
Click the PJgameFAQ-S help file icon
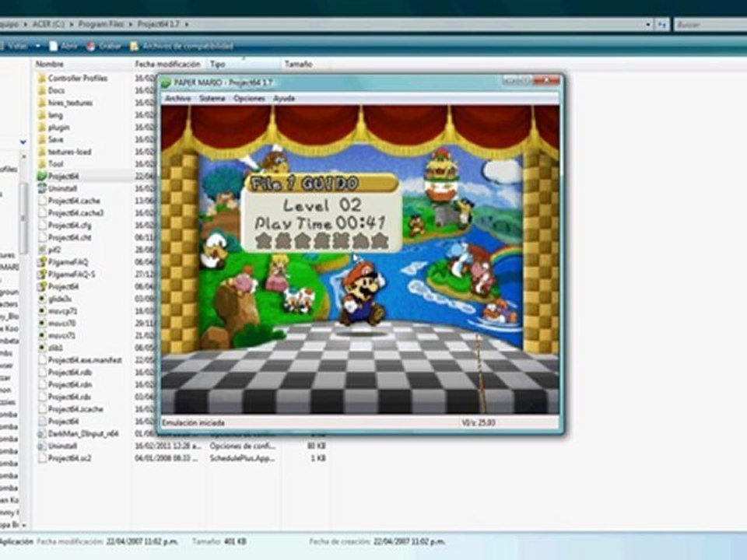pos(42,275)
